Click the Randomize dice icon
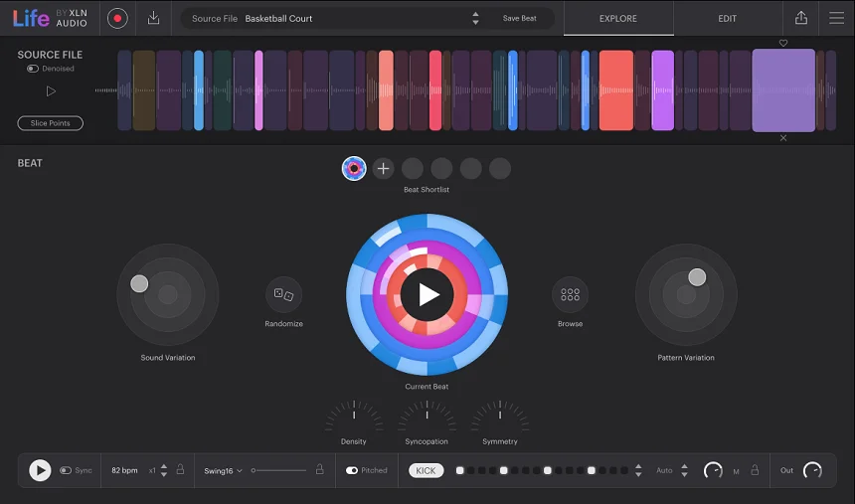Viewport: 855px width, 504px height. 283,294
